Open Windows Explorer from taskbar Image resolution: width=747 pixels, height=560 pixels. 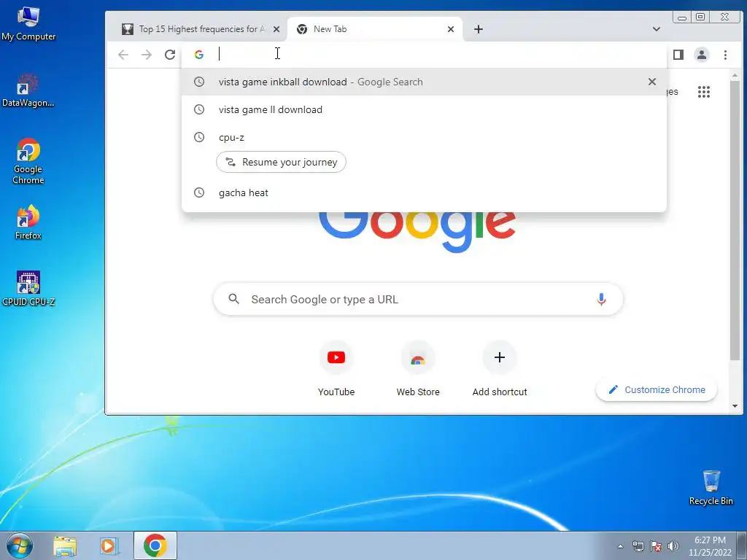[65, 546]
